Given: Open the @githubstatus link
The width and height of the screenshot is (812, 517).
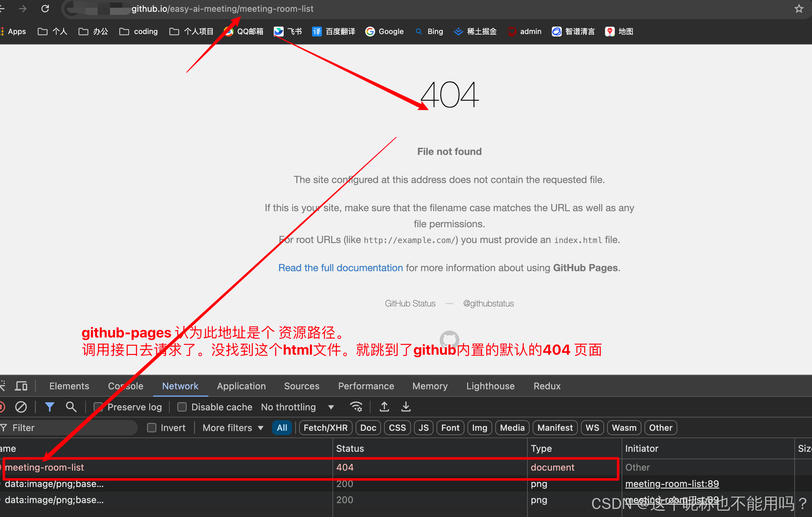Looking at the screenshot, I should click(488, 303).
